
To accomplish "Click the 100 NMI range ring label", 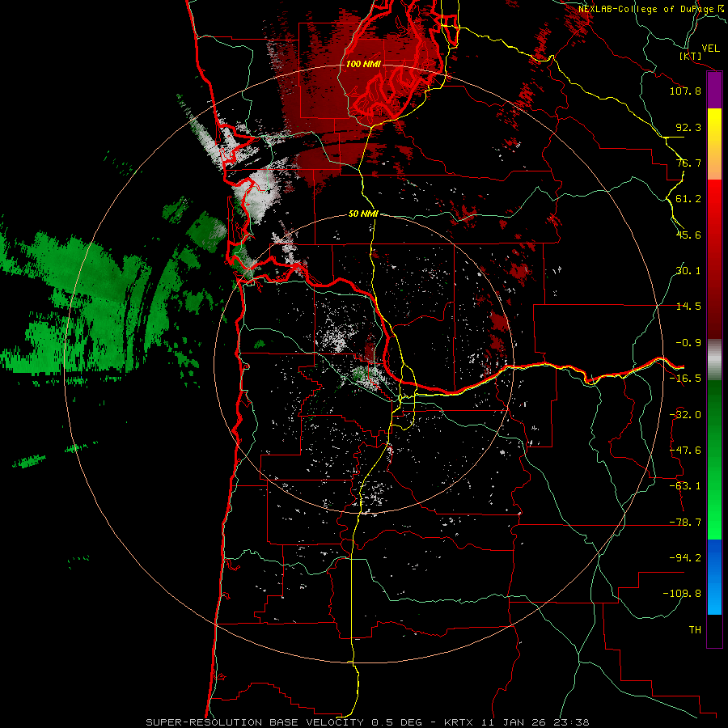I will coord(363,64).
